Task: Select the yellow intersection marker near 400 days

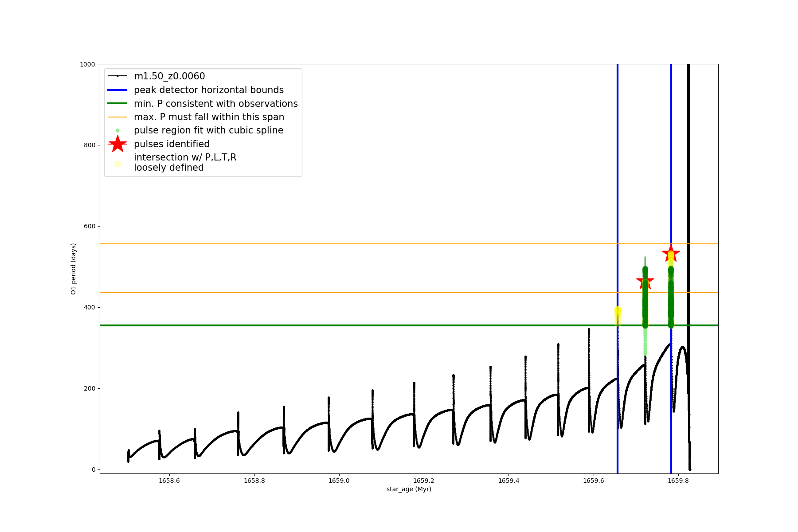Action: coord(618,310)
